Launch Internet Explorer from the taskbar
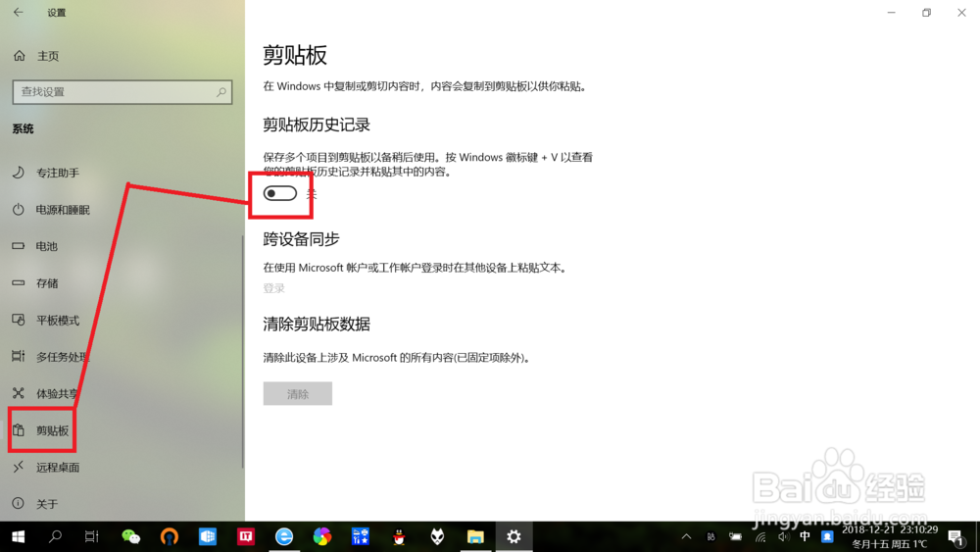The image size is (980, 552). (284, 536)
